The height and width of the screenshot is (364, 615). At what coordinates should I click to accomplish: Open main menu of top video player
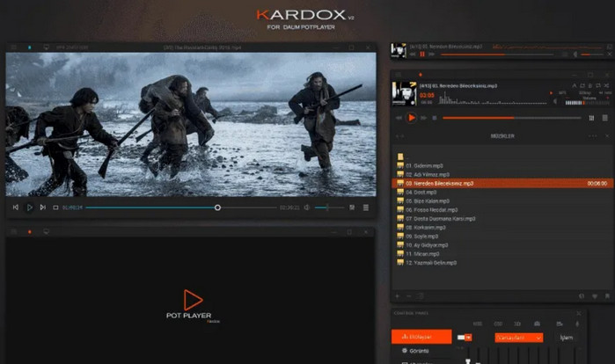pos(14,47)
